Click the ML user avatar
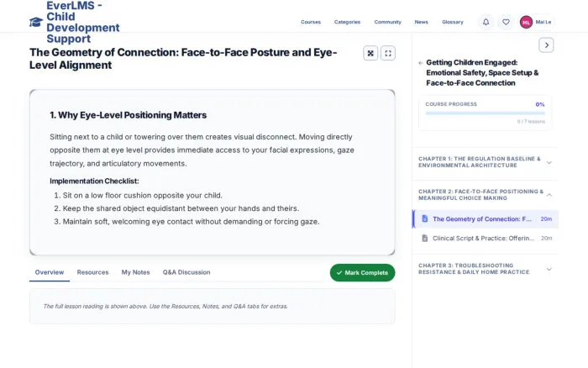Image resolution: width=588 pixels, height=368 pixels. click(x=526, y=22)
